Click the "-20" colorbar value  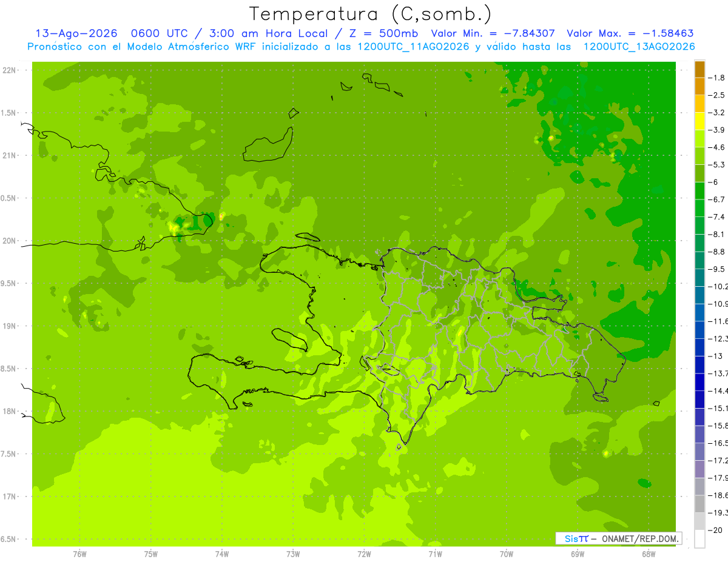[x=716, y=530]
